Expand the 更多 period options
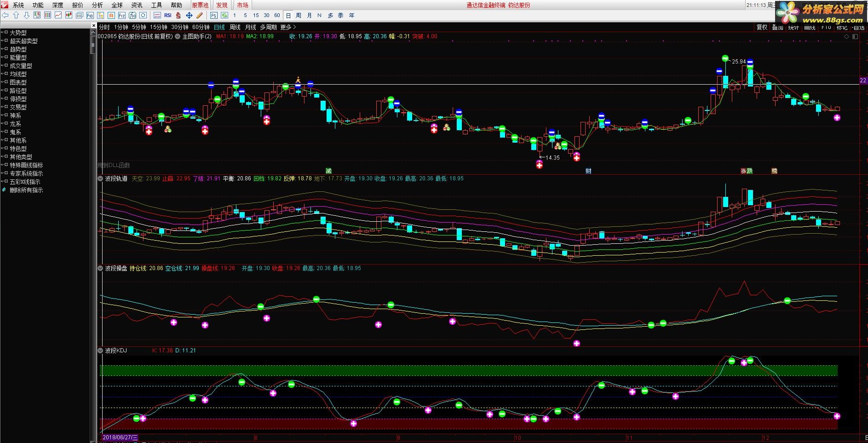The width and height of the screenshot is (868, 443). [x=288, y=27]
